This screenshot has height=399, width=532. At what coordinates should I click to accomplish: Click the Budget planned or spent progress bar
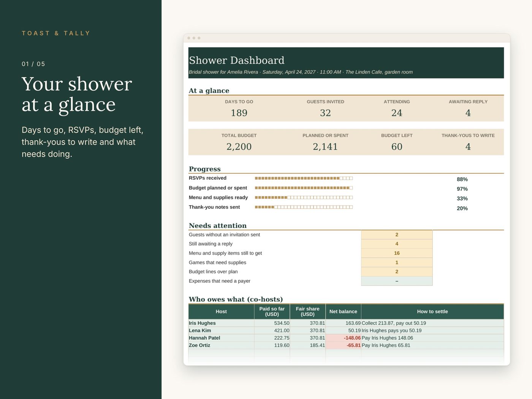click(x=304, y=188)
